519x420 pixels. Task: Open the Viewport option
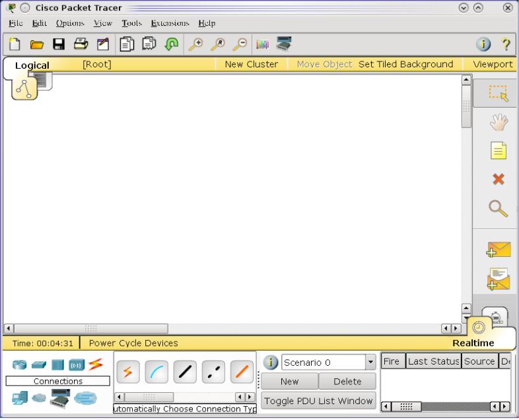click(493, 64)
